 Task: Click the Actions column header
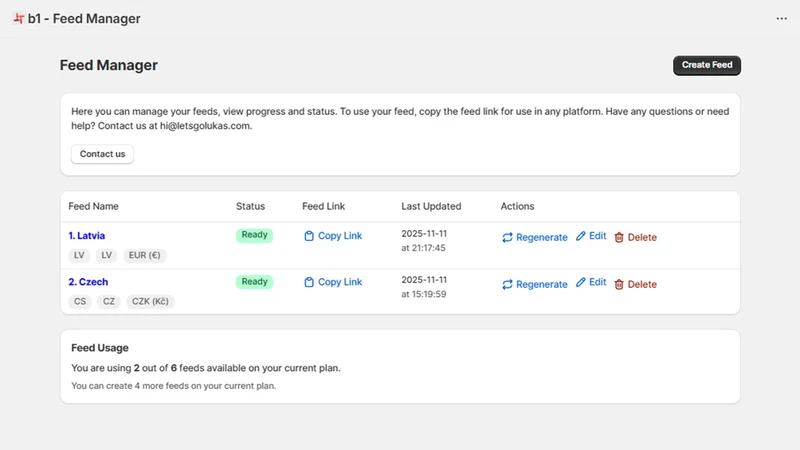[x=517, y=206]
